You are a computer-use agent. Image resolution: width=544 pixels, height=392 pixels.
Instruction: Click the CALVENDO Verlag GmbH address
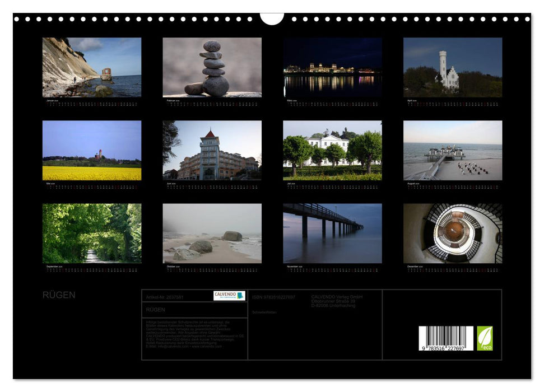[337, 301]
